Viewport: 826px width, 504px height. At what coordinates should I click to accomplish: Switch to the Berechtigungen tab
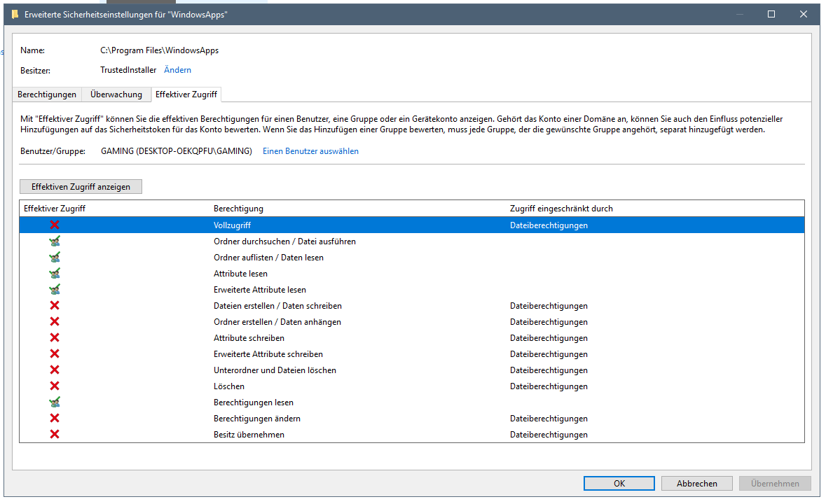[x=47, y=94]
